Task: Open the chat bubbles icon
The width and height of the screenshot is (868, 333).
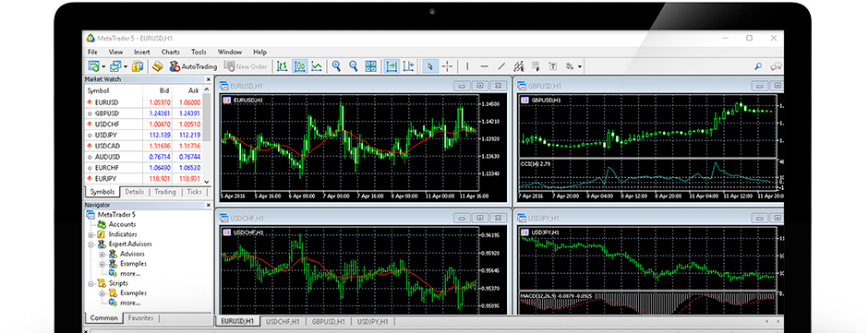Action: click(777, 66)
